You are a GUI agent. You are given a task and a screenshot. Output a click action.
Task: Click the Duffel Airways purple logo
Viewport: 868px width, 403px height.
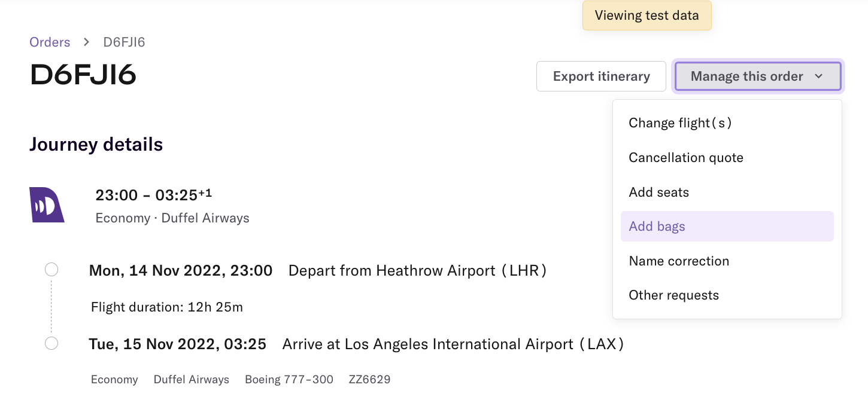[x=47, y=204]
